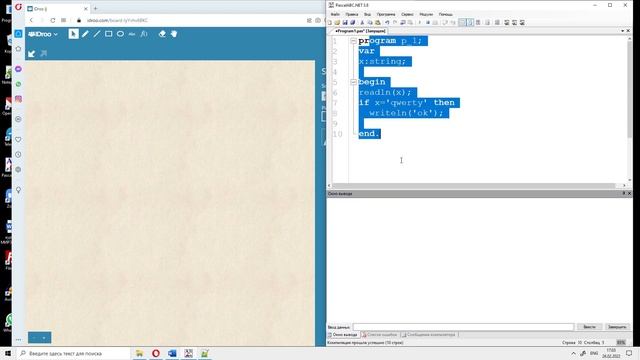
Task: Open WhatsApp in Opera sidebar
Action: pos(18,84)
